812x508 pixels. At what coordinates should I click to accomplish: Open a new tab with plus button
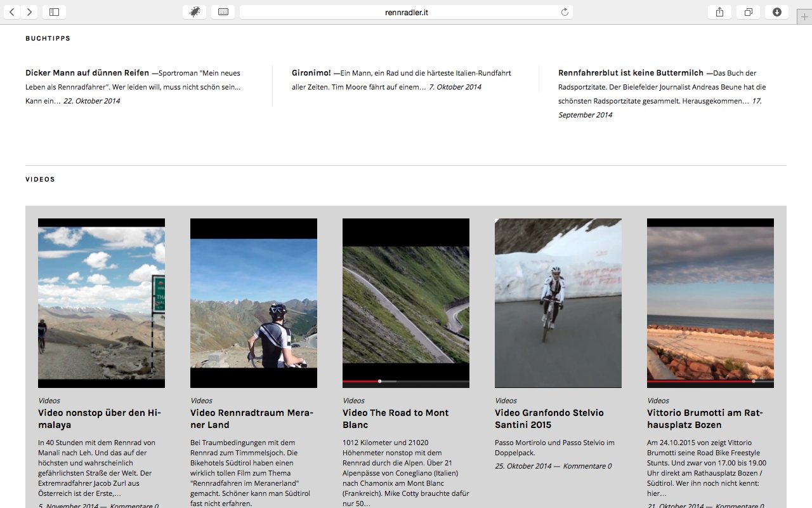point(804,17)
